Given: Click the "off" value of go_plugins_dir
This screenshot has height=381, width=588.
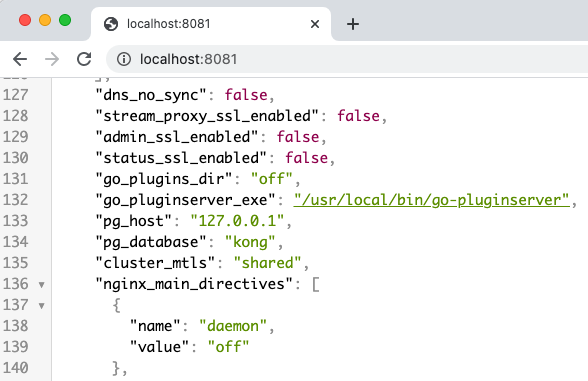Looking at the screenshot, I should pos(272,179).
